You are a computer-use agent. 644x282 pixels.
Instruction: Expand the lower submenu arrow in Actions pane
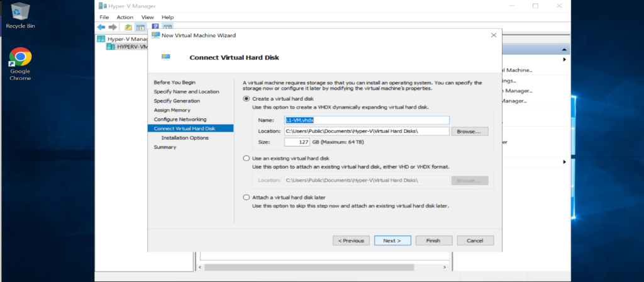coord(564,162)
